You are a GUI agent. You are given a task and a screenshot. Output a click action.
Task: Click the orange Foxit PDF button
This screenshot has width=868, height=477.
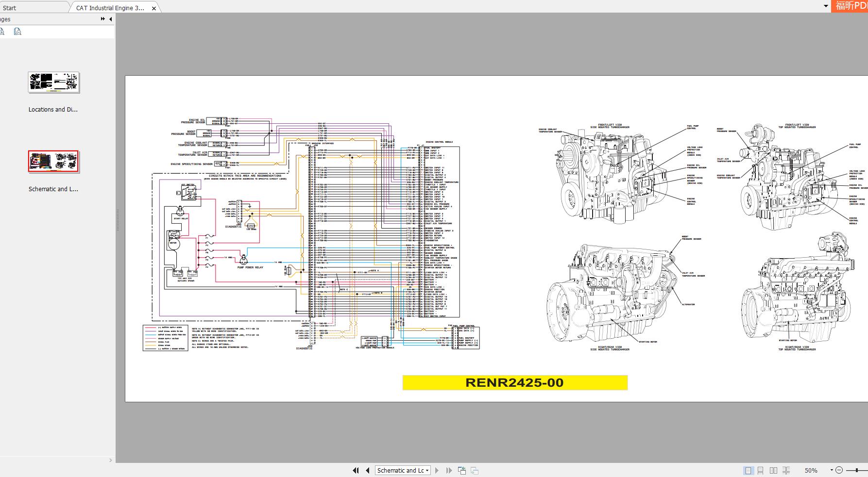pos(850,6)
